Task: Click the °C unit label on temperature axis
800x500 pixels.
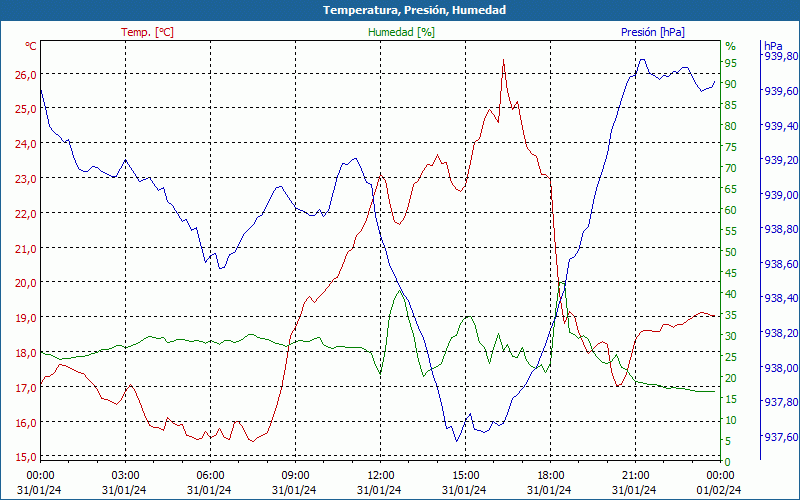Action: tap(31, 46)
